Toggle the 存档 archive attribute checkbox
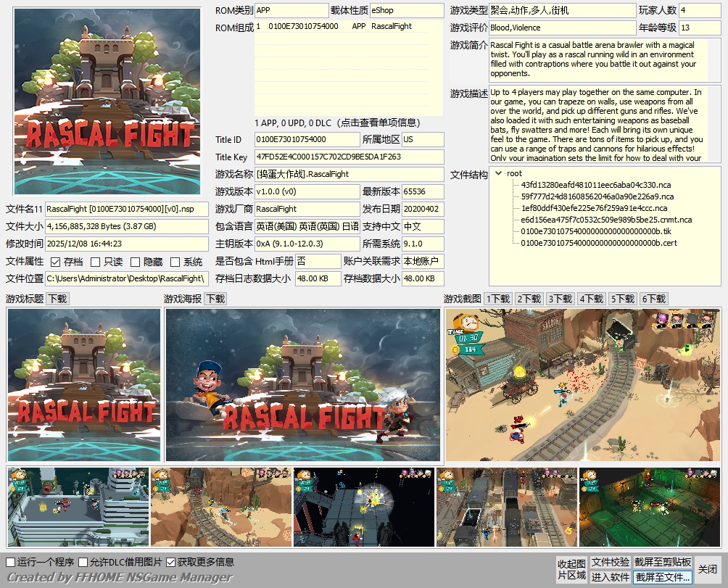 pyautogui.click(x=56, y=262)
